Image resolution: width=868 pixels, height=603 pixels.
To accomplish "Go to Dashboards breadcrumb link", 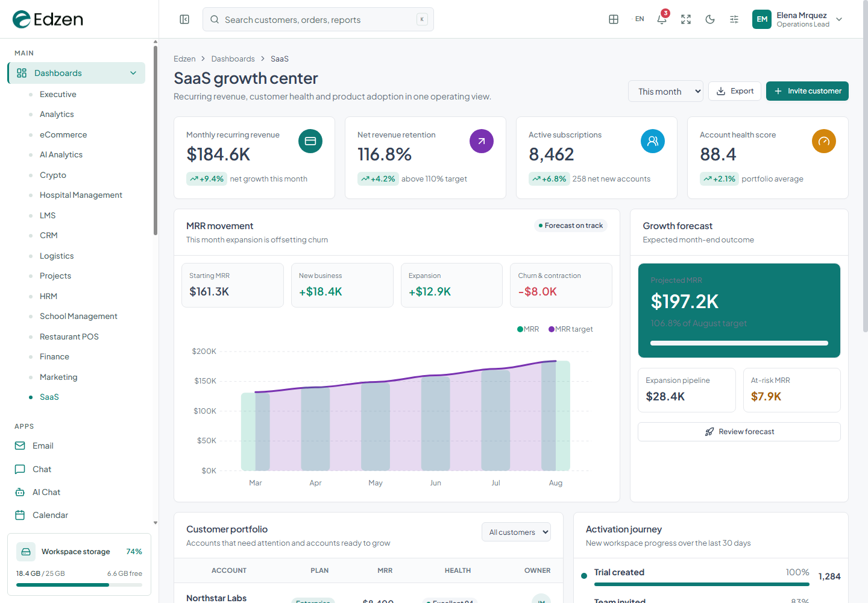I will click(x=233, y=58).
